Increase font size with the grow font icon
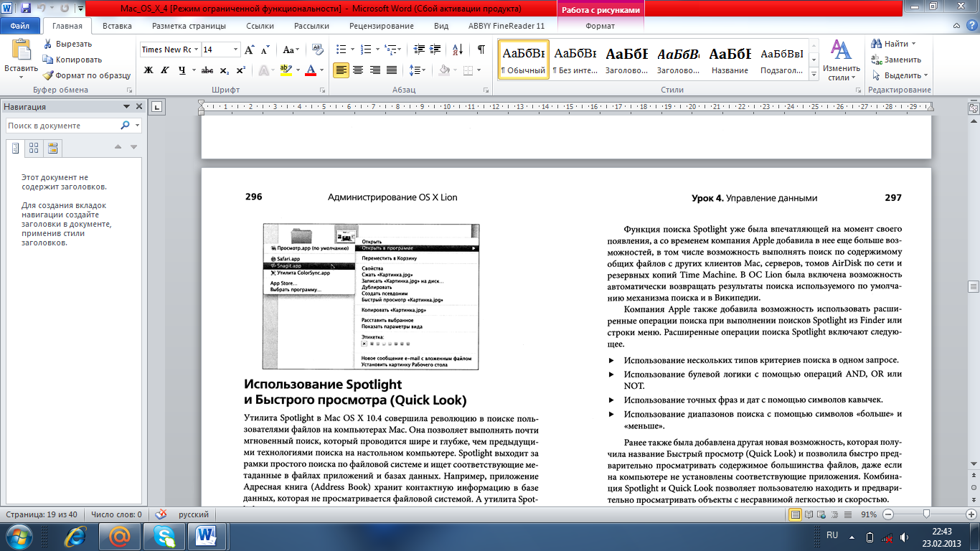This screenshot has height=551, width=980. 250,50
